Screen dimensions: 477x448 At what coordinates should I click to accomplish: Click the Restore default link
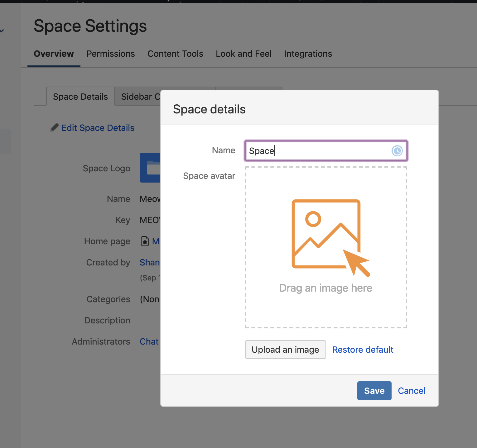click(x=363, y=350)
